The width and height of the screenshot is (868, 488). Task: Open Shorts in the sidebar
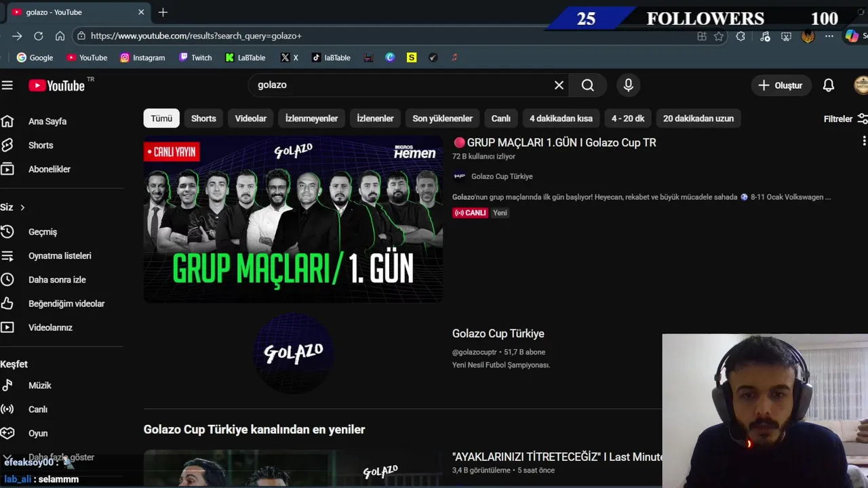point(41,145)
